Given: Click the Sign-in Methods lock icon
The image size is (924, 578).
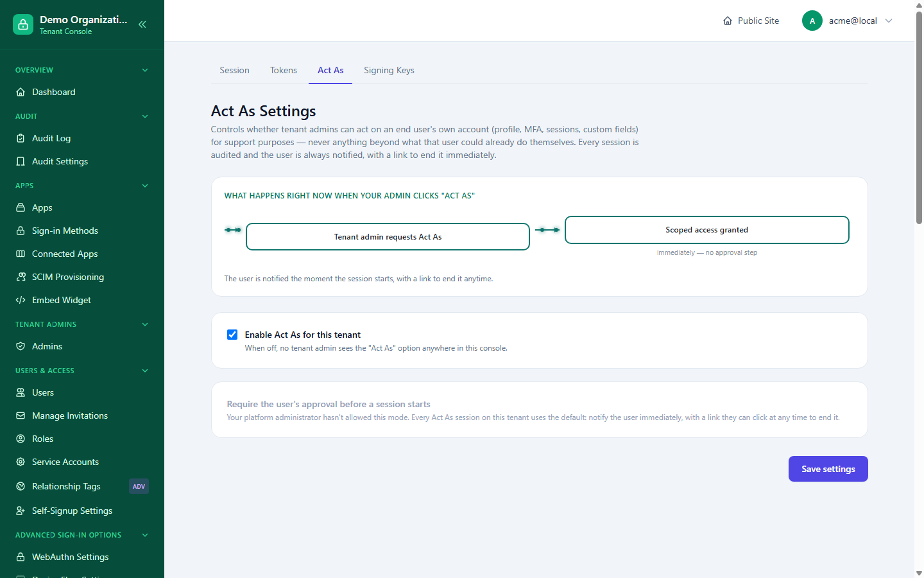Looking at the screenshot, I should 21,231.
